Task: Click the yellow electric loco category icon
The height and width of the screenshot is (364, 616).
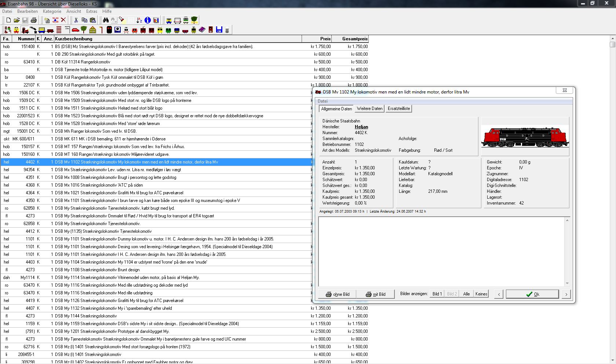Action: click(17, 30)
